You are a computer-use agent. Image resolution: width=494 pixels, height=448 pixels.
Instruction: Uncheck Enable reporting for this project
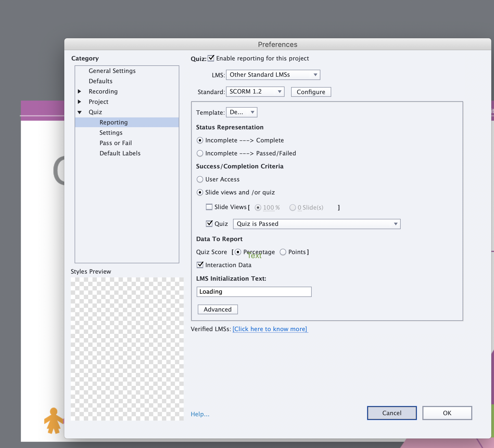pos(211,58)
